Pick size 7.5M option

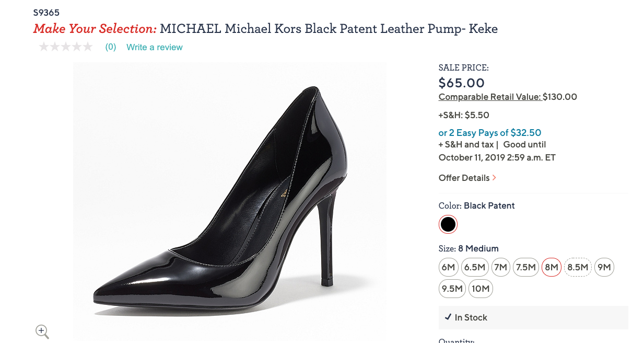point(525,267)
